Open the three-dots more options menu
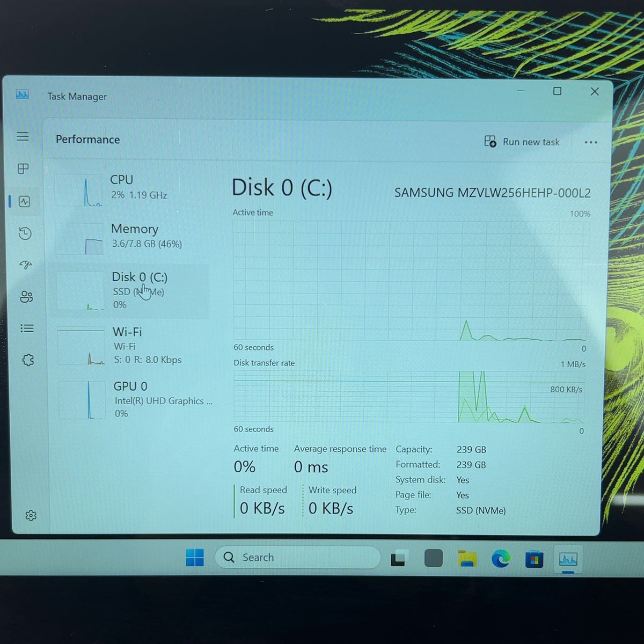 [x=591, y=142]
